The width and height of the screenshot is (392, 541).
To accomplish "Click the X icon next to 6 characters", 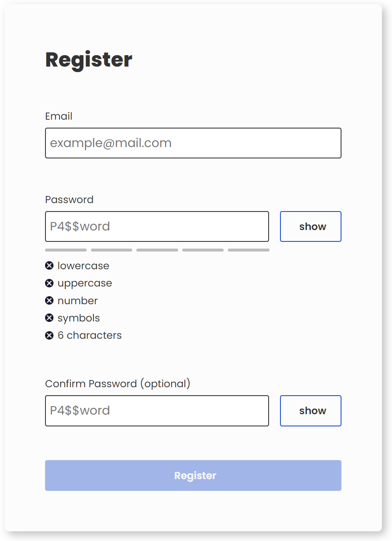I will point(49,335).
